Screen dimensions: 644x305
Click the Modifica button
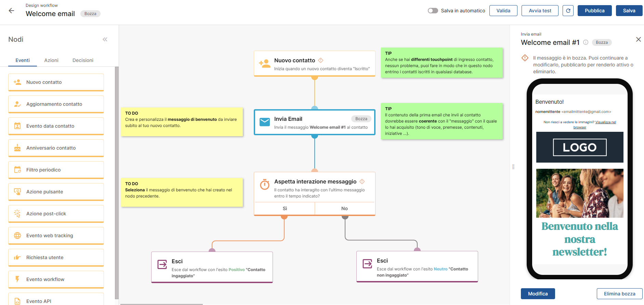tap(538, 294)
